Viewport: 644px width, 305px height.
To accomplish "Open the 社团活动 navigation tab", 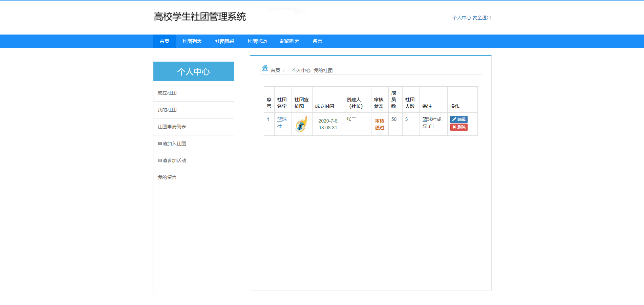I will point(257,41).
